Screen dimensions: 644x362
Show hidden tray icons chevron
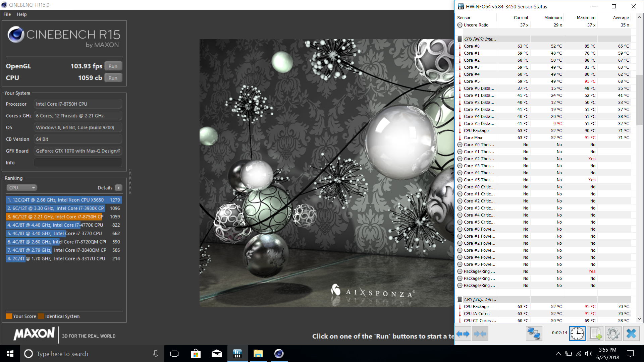[558, 354]
